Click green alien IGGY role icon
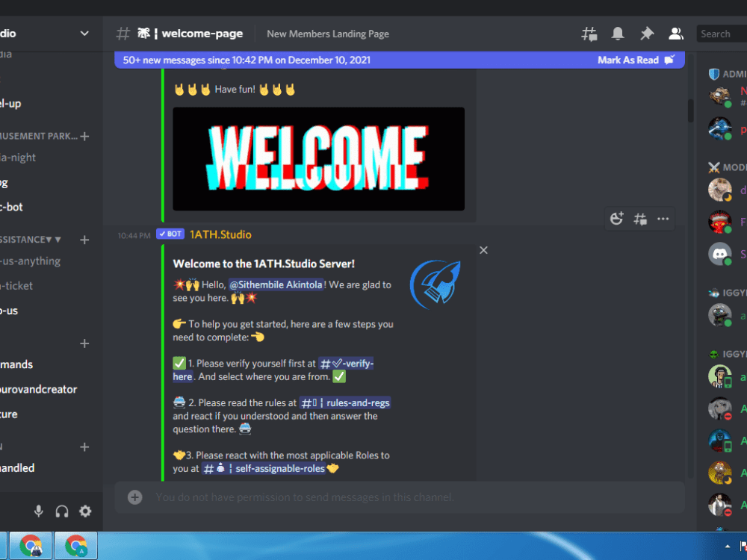 [713, 354]
